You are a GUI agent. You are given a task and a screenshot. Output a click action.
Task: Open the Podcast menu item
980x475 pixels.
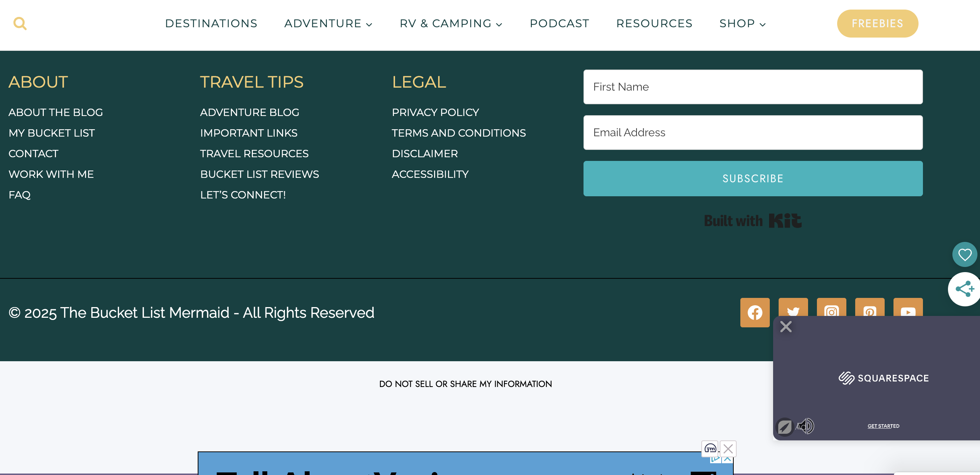click(559, 24)
